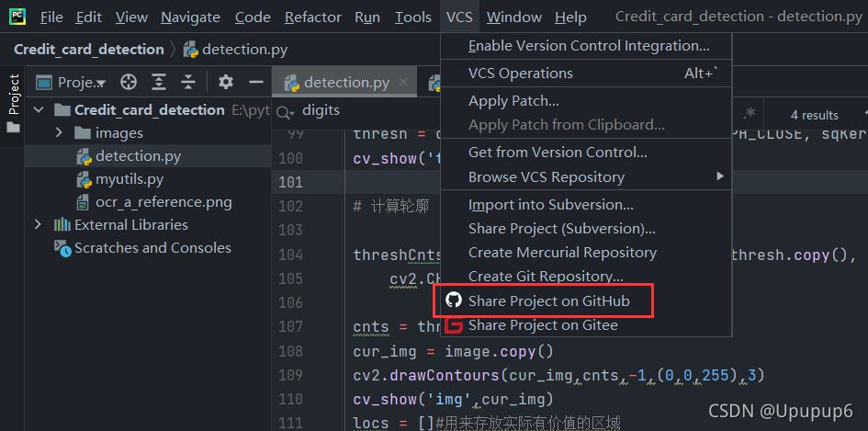Screen dimensions: 868x431
Task: Select Share Project on GitHub
Action: click(548, 301)
